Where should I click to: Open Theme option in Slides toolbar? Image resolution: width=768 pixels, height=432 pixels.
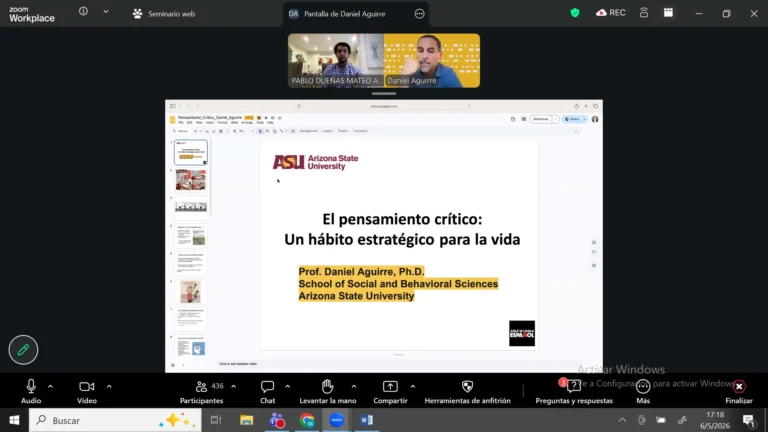[343, 131]
